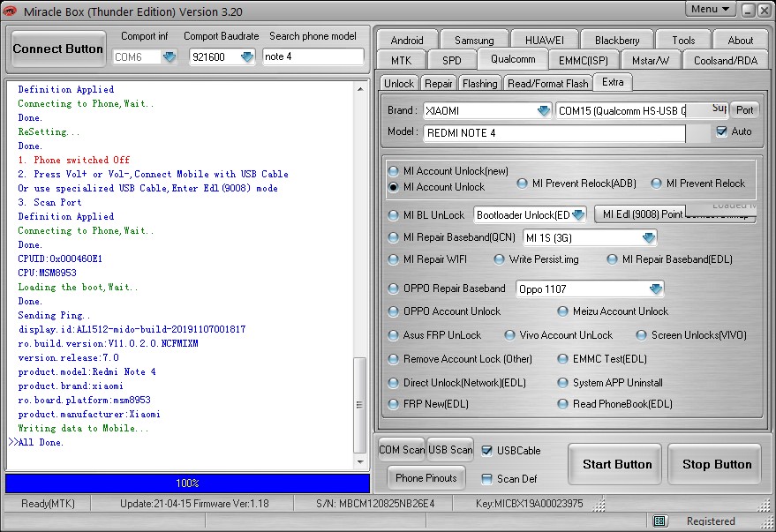Switch to the MTK tab

(x=402, y=60)
